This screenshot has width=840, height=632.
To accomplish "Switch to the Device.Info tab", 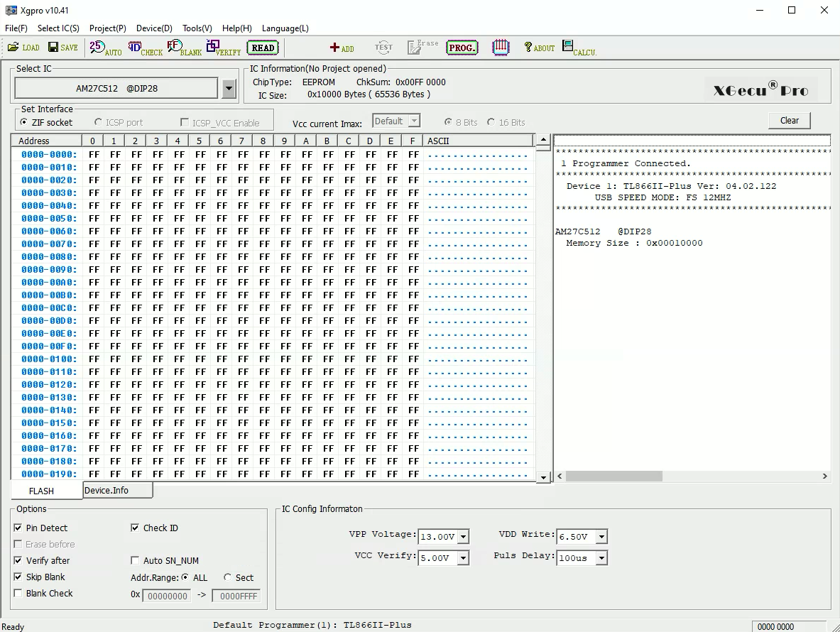I will click(117, 489).
